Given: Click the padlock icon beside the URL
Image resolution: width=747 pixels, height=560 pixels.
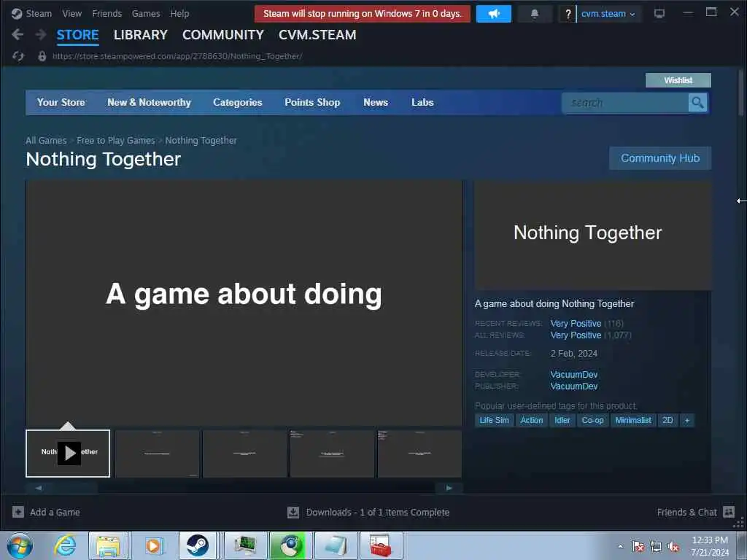Looking at the screenshot, I should tap(42, 56).
